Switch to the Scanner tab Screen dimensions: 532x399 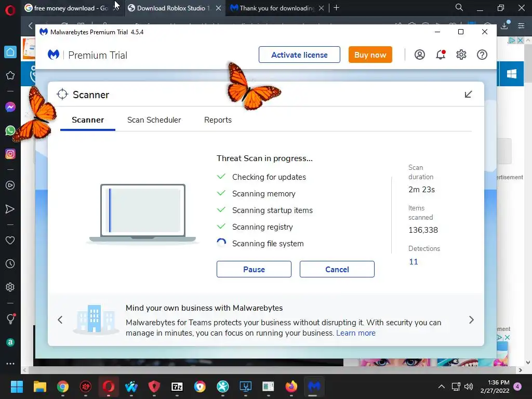point(88,120)
